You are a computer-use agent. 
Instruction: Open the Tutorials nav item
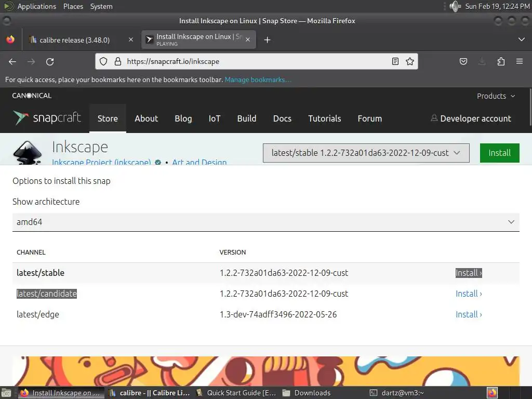(324, 118)
